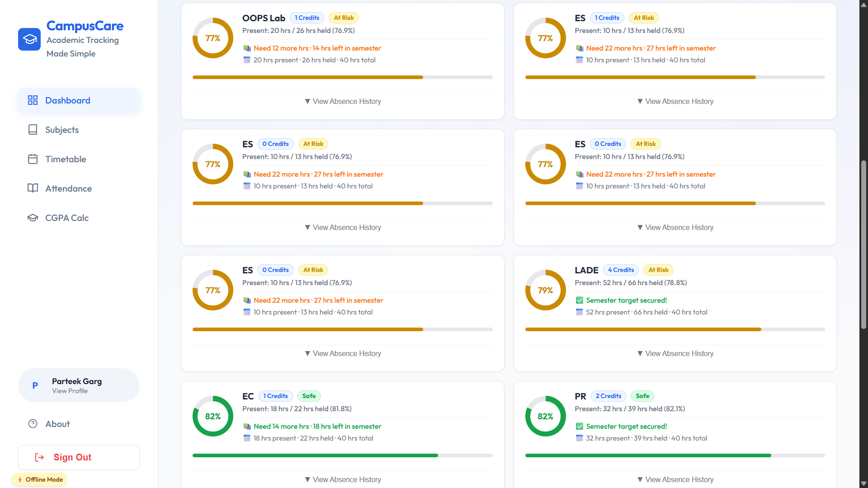The image size is (868, 488).
Task: Click the LADE green target-secured checkmark
Action: pos(580,300)
